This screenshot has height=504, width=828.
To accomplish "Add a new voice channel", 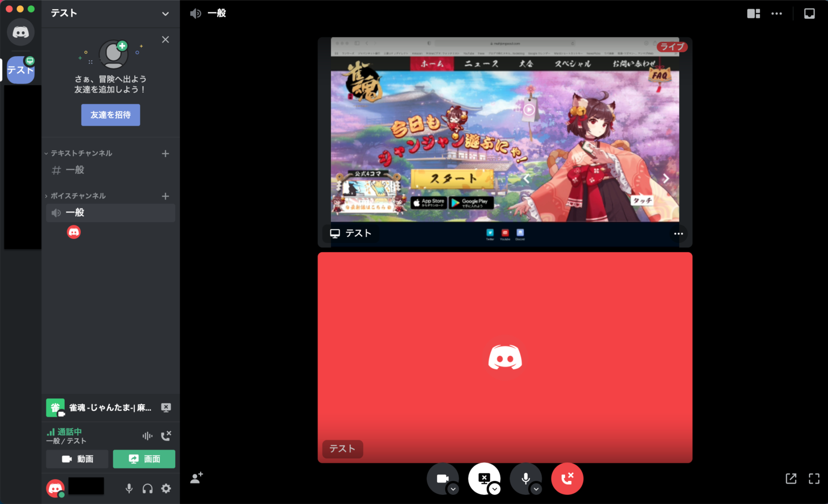I will 165,196.
